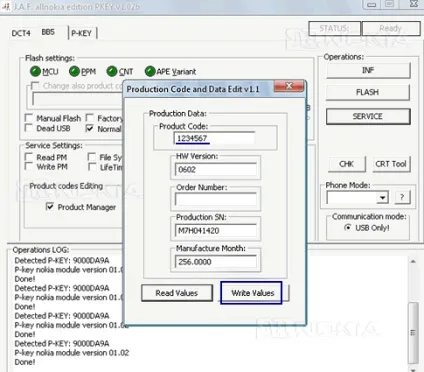Image resolution: width=424 pixels, height=372 pixels.
Task: Toggle the MCU green flash indicator
Action: click(35, 71)
